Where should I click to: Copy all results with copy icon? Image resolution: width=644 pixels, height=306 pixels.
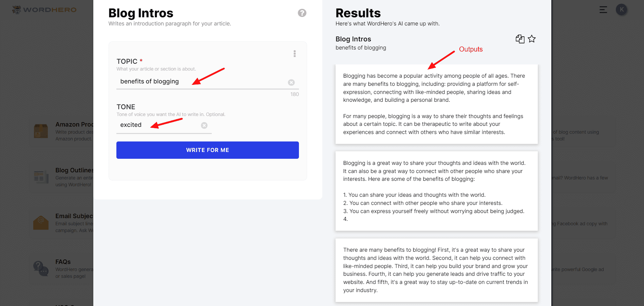tap(520, 39)
